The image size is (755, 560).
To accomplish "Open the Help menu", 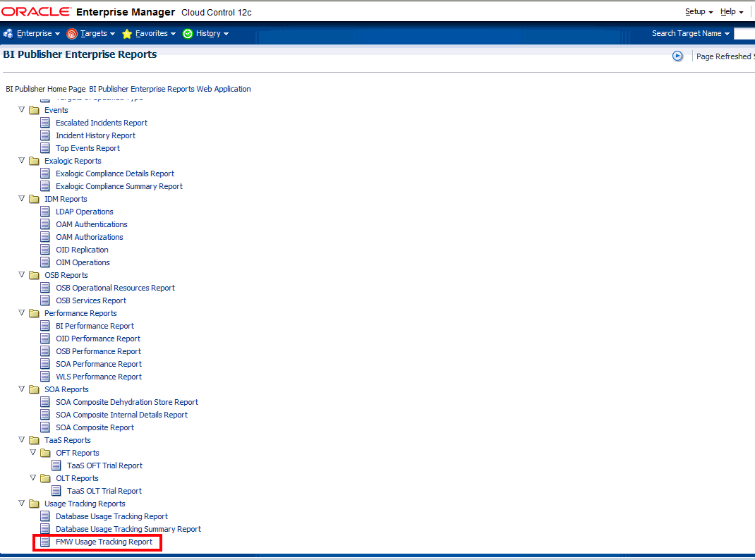I will point(732,11).
